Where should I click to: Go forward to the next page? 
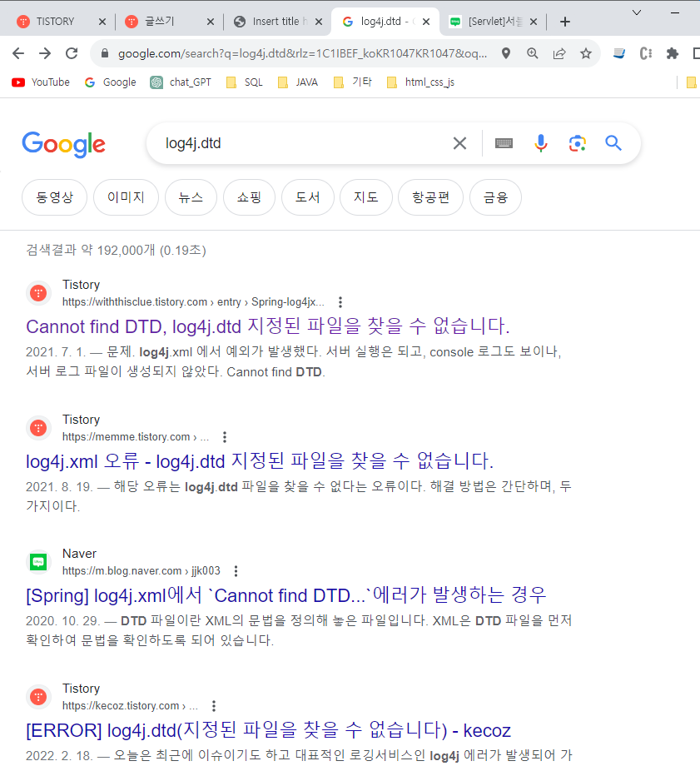[45, 53]
